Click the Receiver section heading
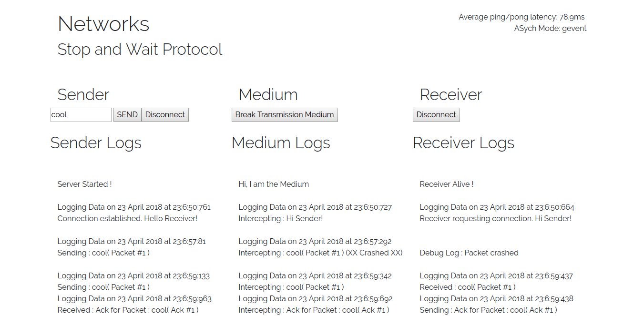Image resolution: width=644 pixels, height=316 pixels. click(450, 94)
